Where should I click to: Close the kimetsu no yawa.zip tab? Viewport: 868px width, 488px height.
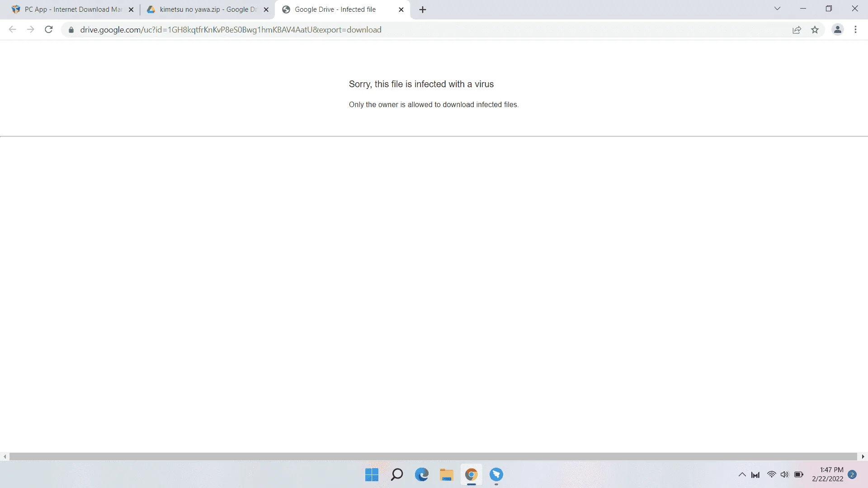(x=266, y=9)
